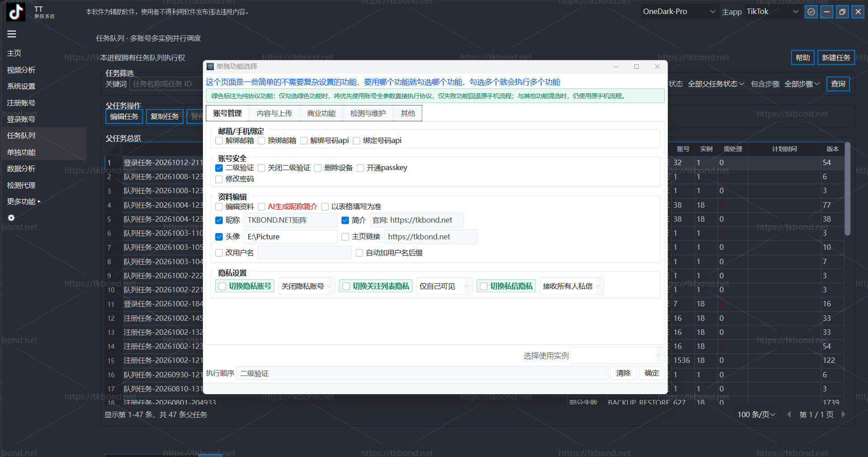Enable the 解绑邮箱 checkbox

(219, 141)
